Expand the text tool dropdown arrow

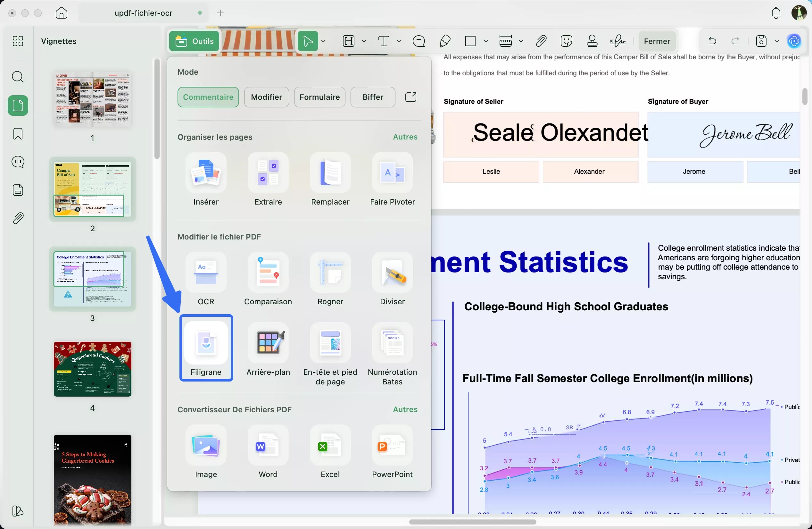[x=399, y=41]
